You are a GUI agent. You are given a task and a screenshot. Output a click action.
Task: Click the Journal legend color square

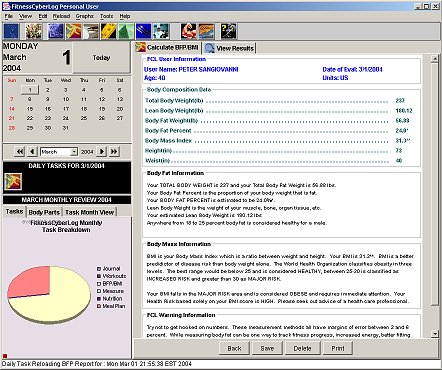pyautogui.click(x=99, y=269)
